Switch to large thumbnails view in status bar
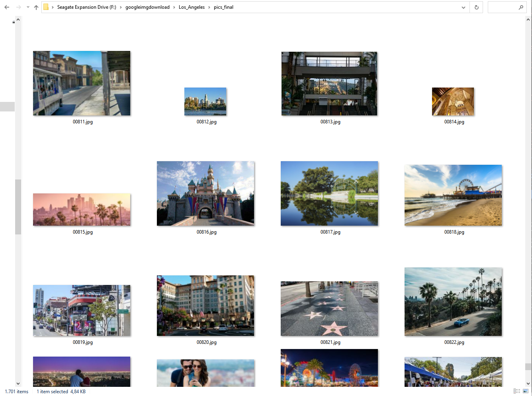Image resolution: width=532 pixels, height=396 pixels. (526, 391)
